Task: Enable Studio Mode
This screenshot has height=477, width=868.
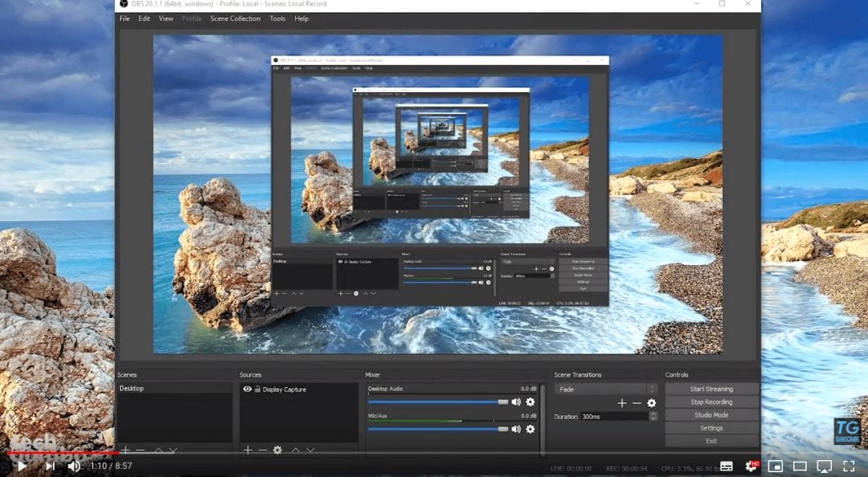Action: click(711, 415)
